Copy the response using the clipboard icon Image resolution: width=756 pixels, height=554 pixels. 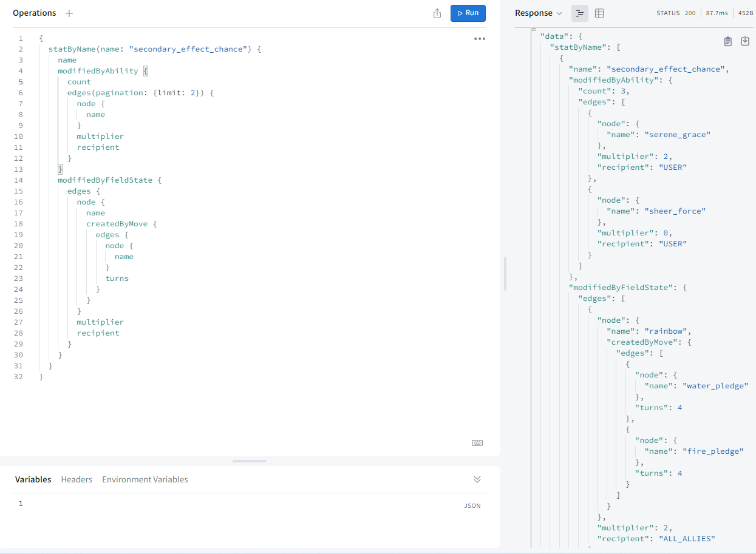point(727,41)
